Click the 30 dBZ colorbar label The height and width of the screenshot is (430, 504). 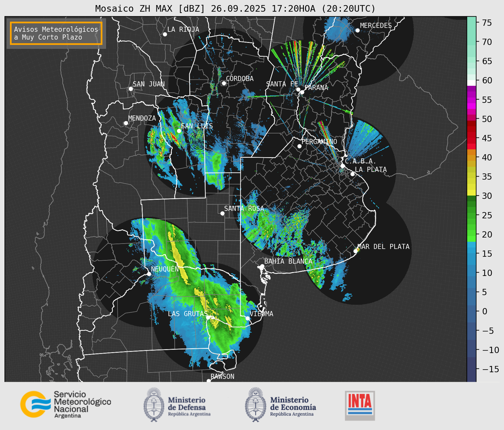click(x=487, y=196)
